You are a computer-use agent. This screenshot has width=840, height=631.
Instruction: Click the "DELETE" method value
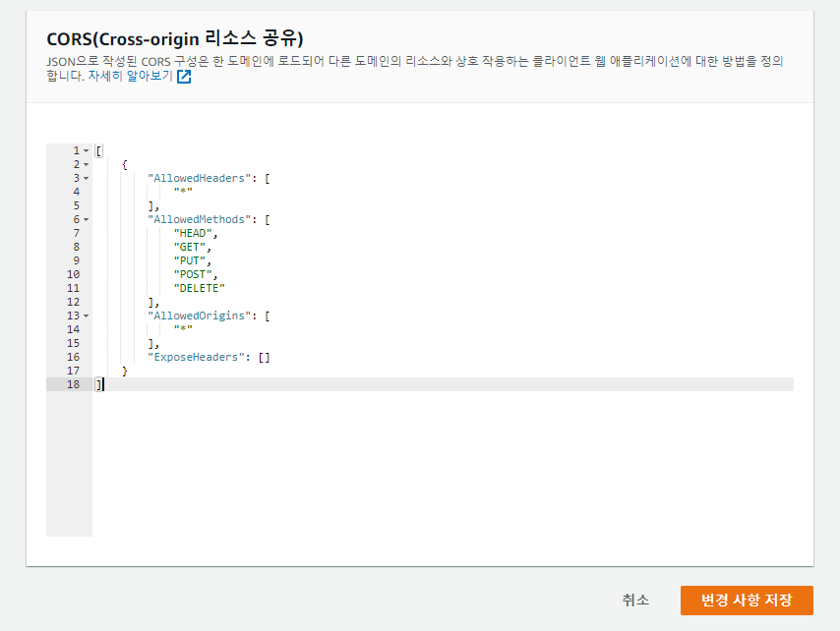pos(200,289)
